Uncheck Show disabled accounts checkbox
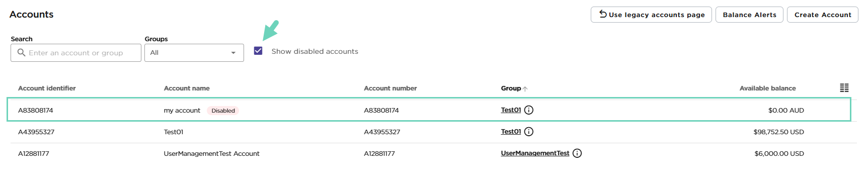The width and height of the screenshot is (868, 188). pos(258,51)
